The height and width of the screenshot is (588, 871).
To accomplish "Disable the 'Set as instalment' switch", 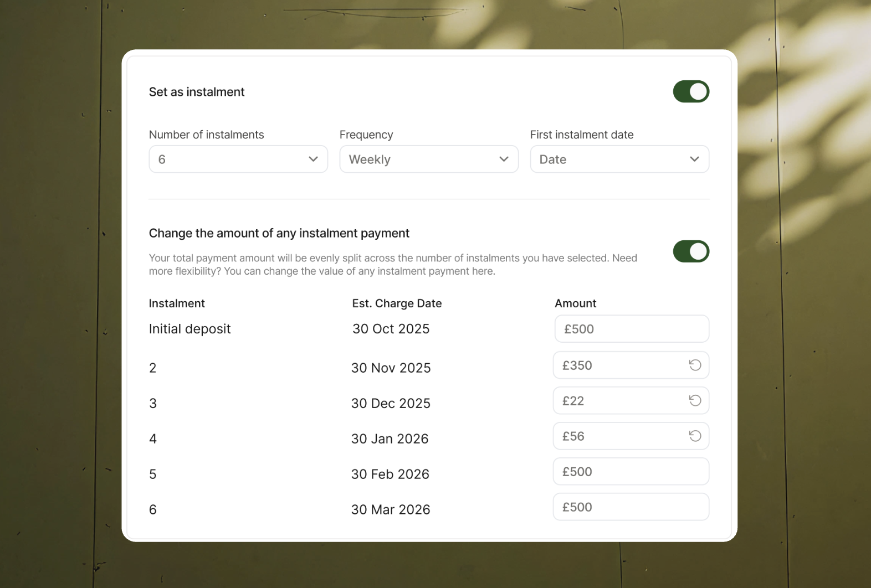I will 690,91.
